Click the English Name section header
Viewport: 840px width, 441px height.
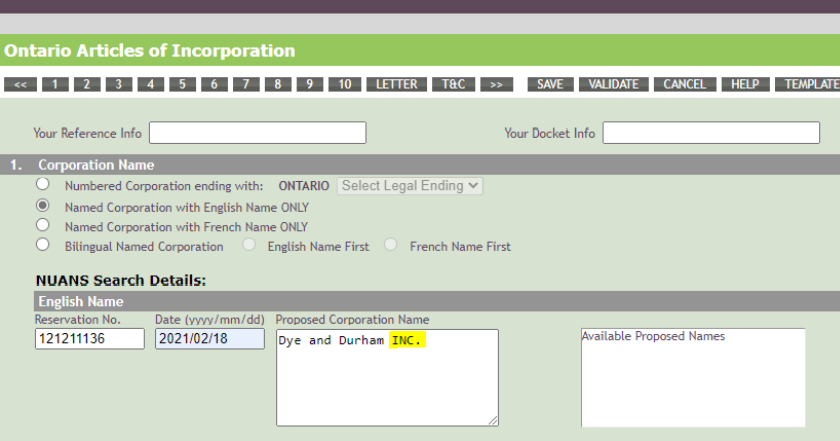coord(437,301)
